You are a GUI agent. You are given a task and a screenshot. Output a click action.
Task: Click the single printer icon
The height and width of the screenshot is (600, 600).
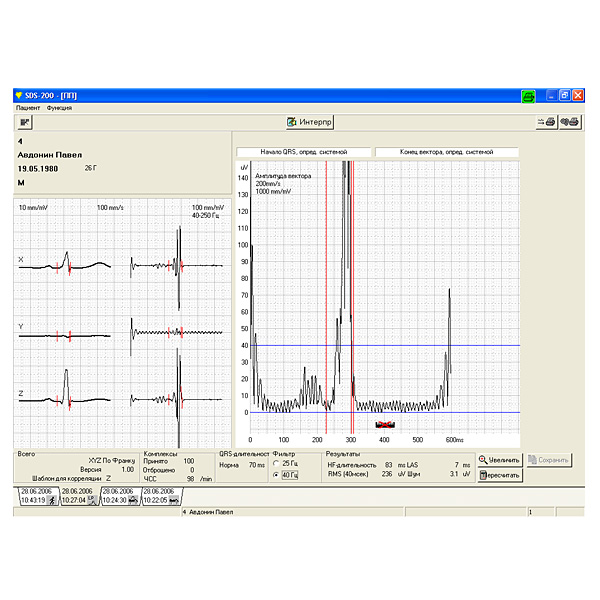(x=548, y=122)
